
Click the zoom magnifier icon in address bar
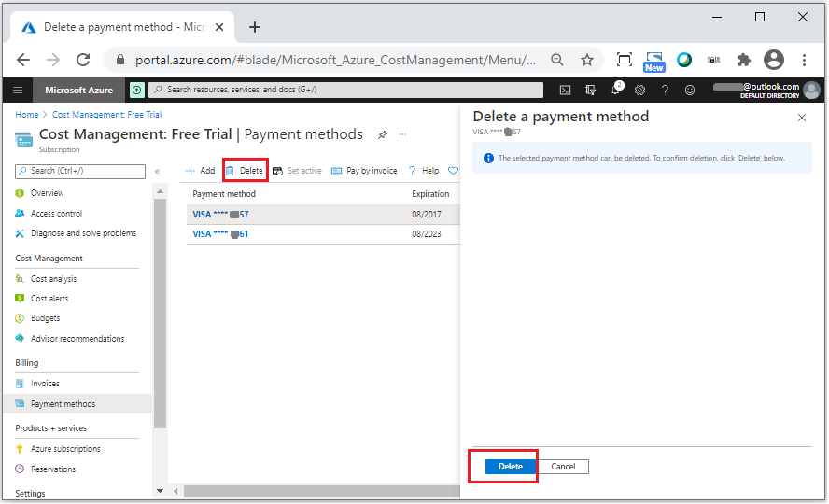(x=556, y=60)
